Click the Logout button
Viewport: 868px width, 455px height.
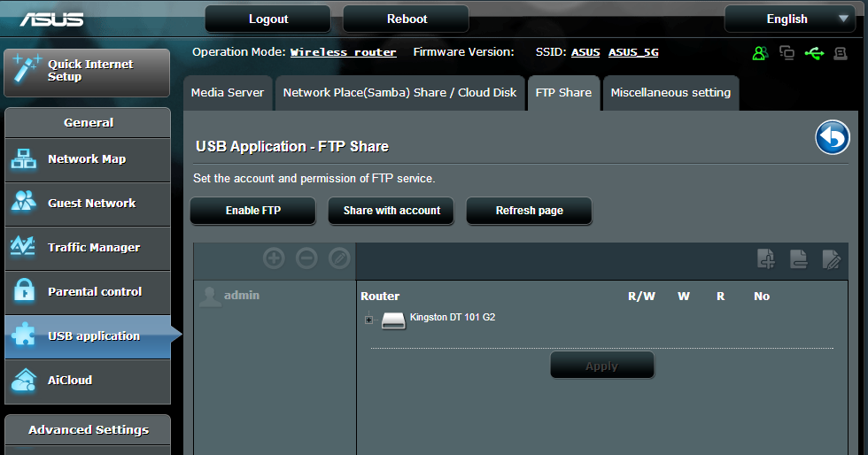pos(267,19)
